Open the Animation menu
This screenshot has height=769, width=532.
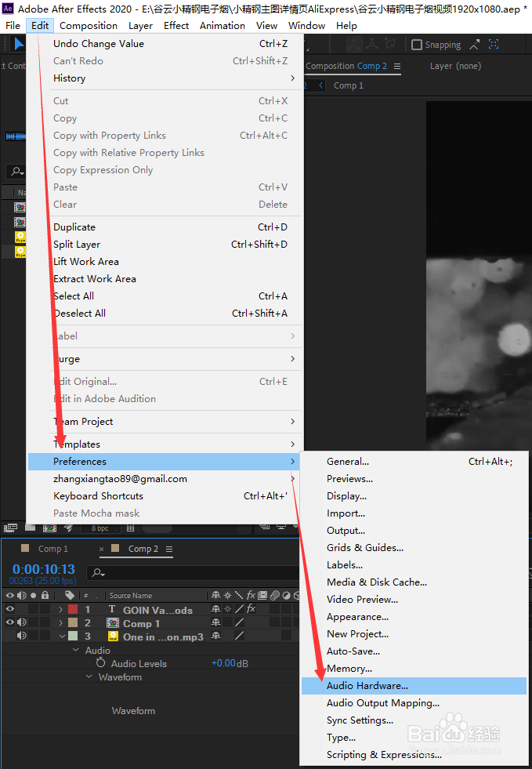[x=222, y=26]
